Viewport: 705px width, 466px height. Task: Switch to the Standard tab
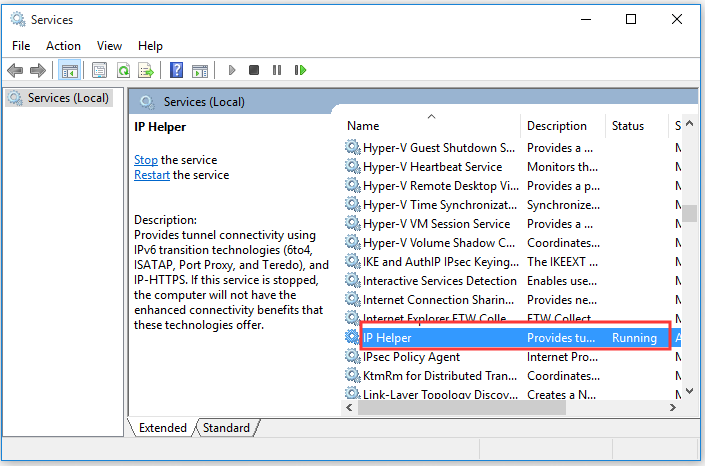[x=226, y=427]
